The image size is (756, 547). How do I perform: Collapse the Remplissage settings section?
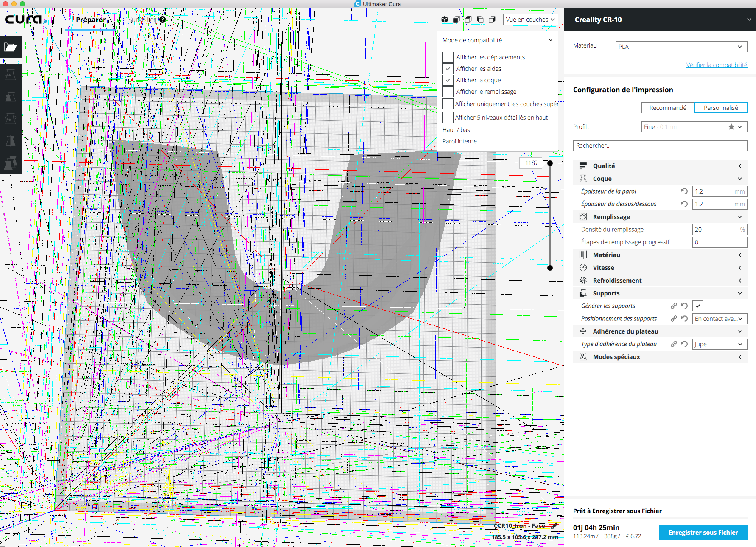coord(660,217)
